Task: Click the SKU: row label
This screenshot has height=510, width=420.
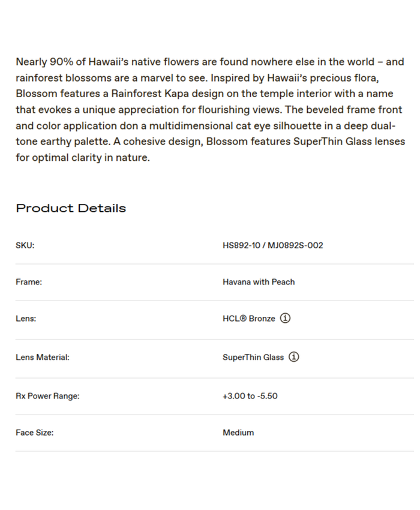Action: click(x=25, y=245)
